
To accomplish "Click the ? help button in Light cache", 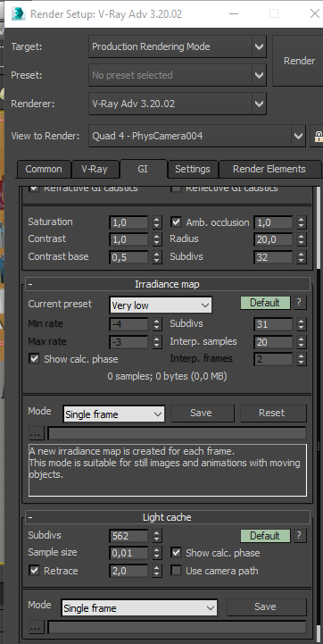I will coord(300,536).
